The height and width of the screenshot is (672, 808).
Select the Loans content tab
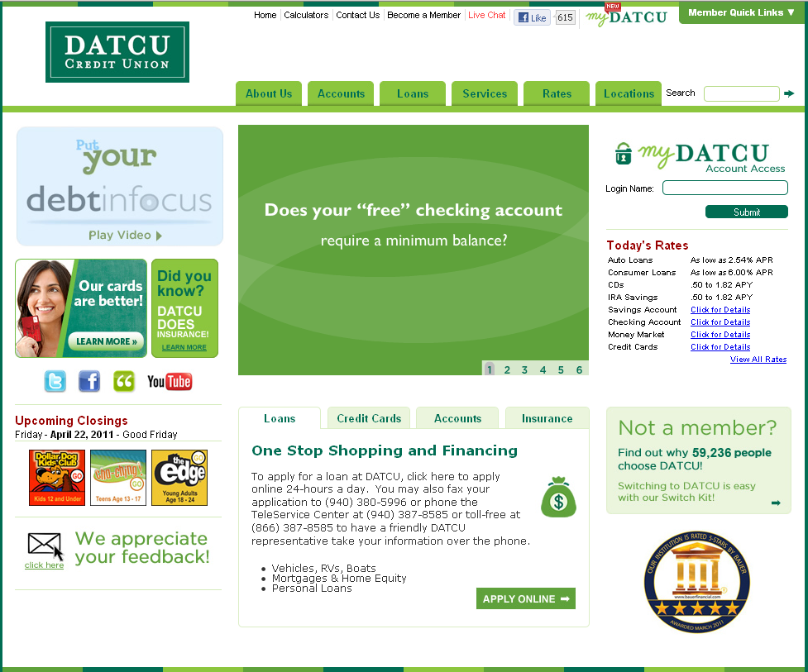280,418
